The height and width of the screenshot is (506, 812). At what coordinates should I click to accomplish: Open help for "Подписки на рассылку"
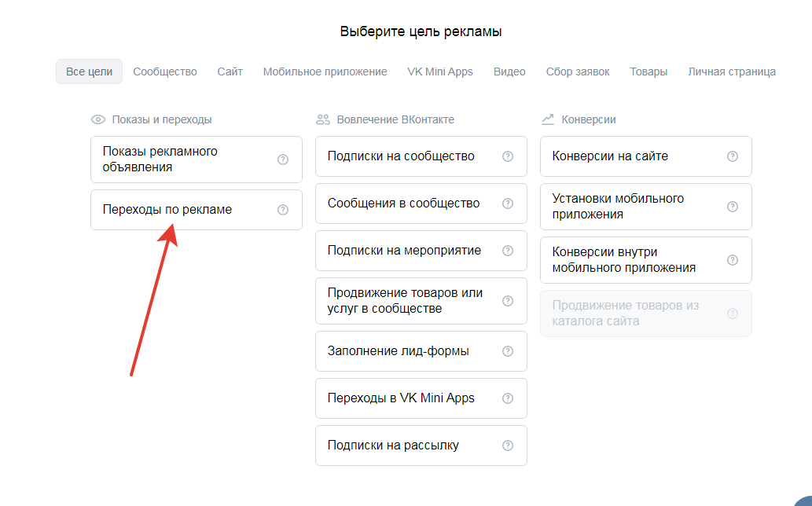[x=508, y=445]
